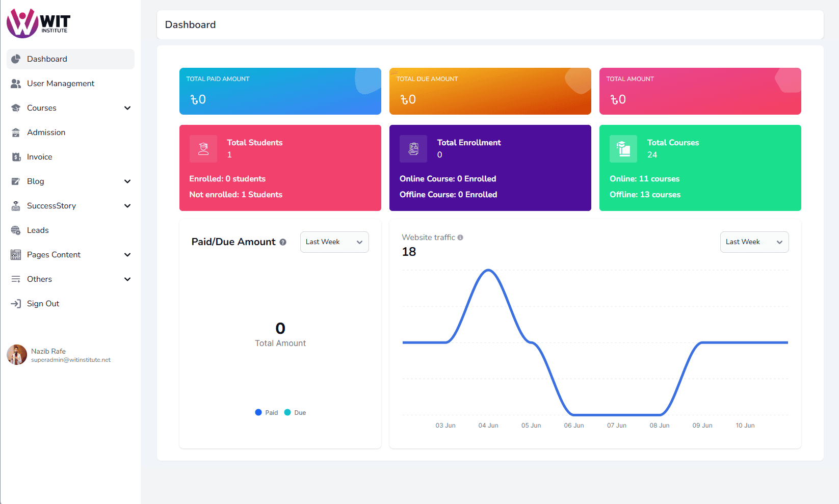Click the Sign Out arrow icon
839x504 pixels.
tap(16, 304)
